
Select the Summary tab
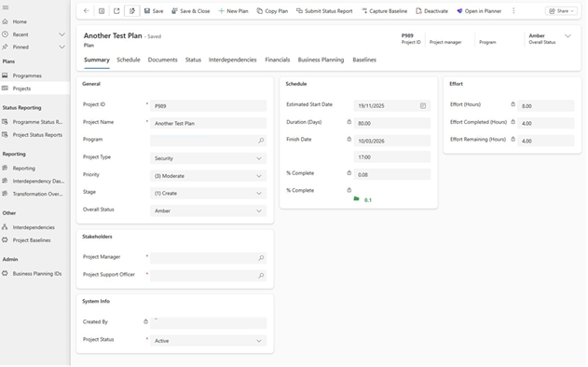(97, 60)
